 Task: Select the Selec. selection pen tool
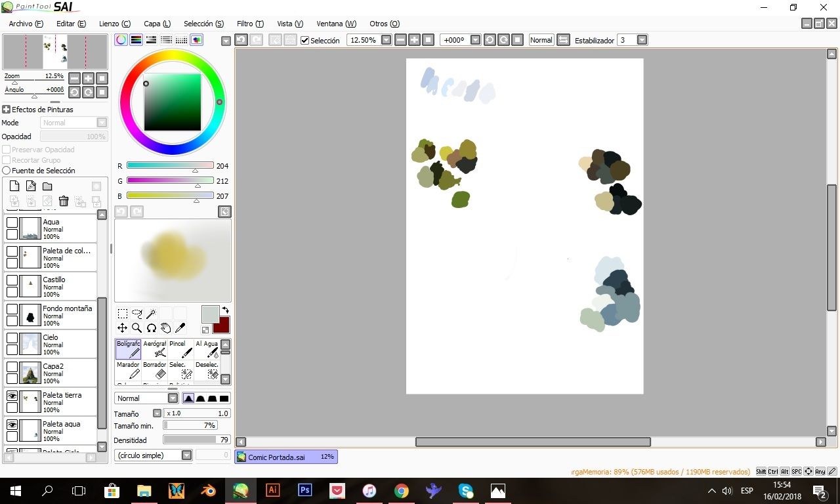pyautogui.click(x=180, y=370)
